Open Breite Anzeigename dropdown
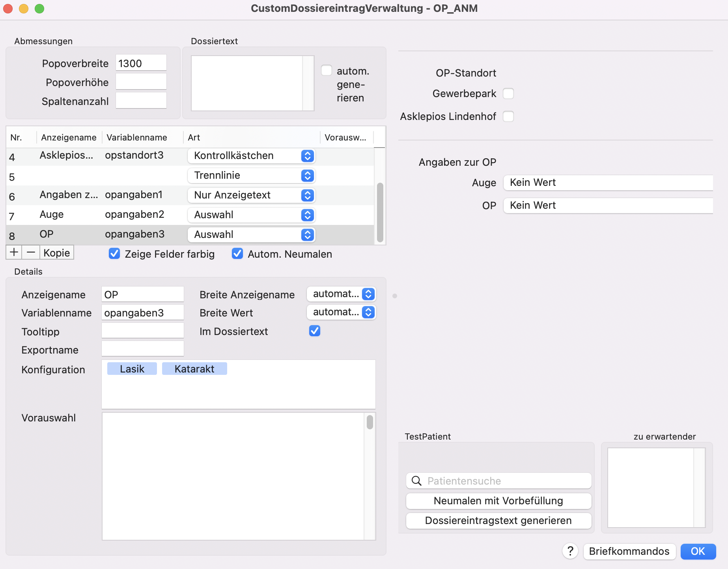This screenshot has width=728, height=569. point(341,294)
